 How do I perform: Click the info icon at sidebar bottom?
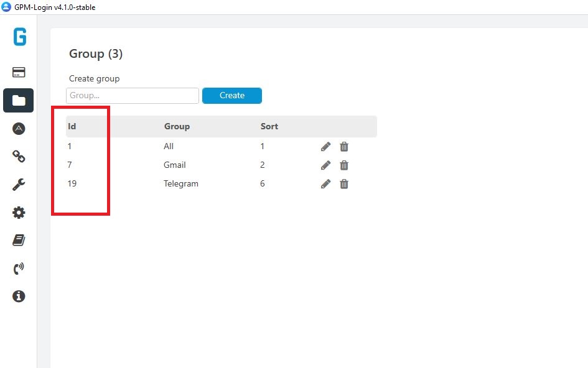pos(19,296)
